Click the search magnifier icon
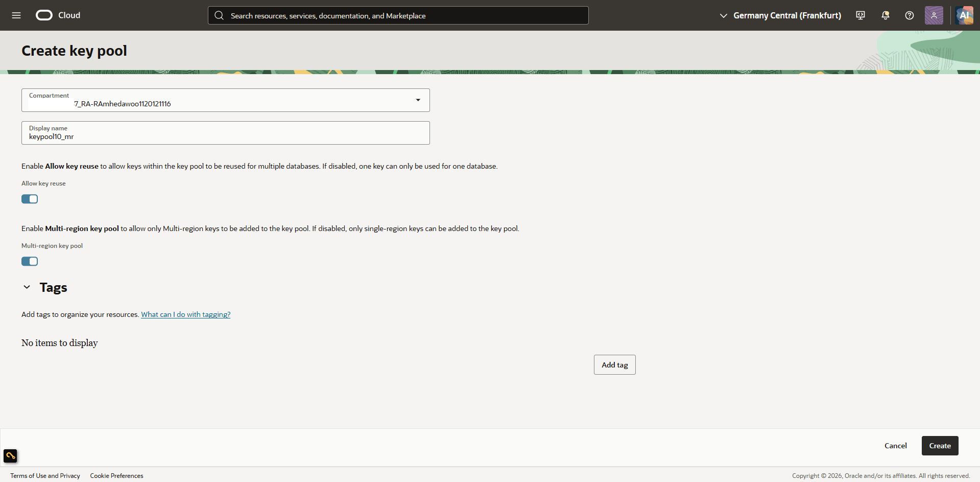Screen dimensions: 980x482 click(219, 15)
